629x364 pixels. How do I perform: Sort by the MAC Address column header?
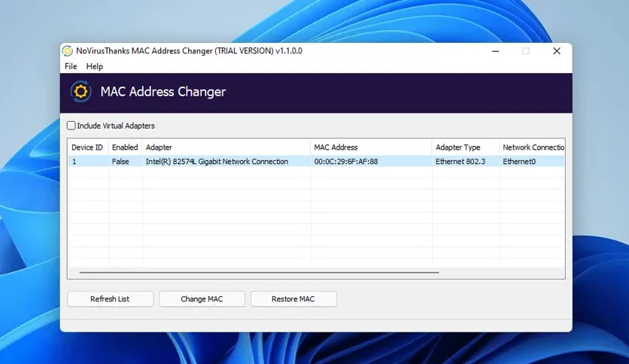pos(371,147)
